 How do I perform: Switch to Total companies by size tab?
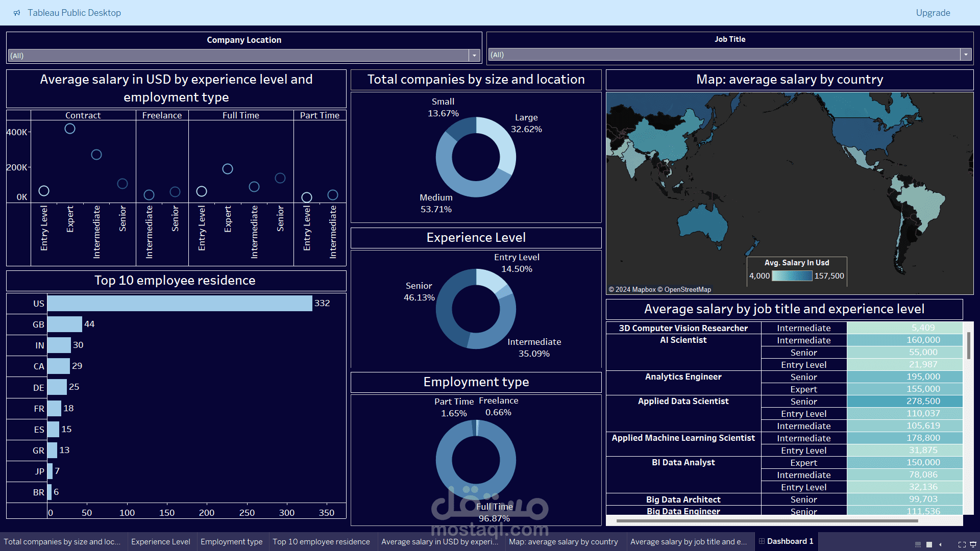tap(62, 542)
